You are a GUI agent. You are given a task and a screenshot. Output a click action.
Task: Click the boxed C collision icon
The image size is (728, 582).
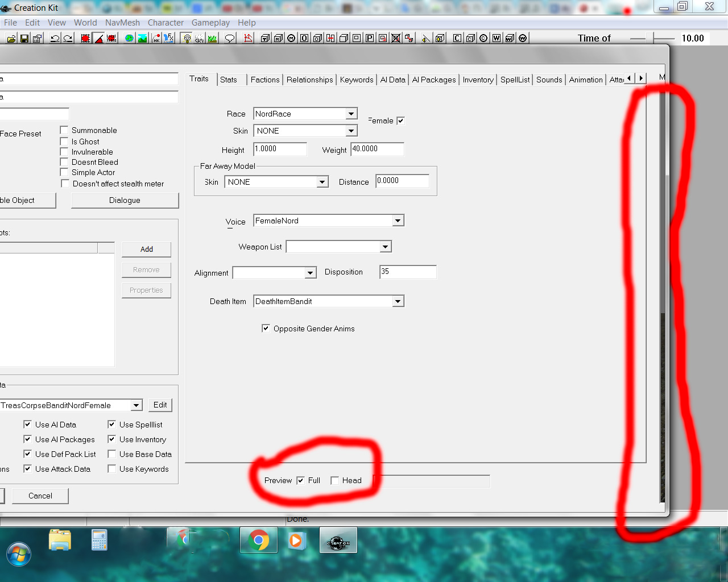click(x=457, y=38)
